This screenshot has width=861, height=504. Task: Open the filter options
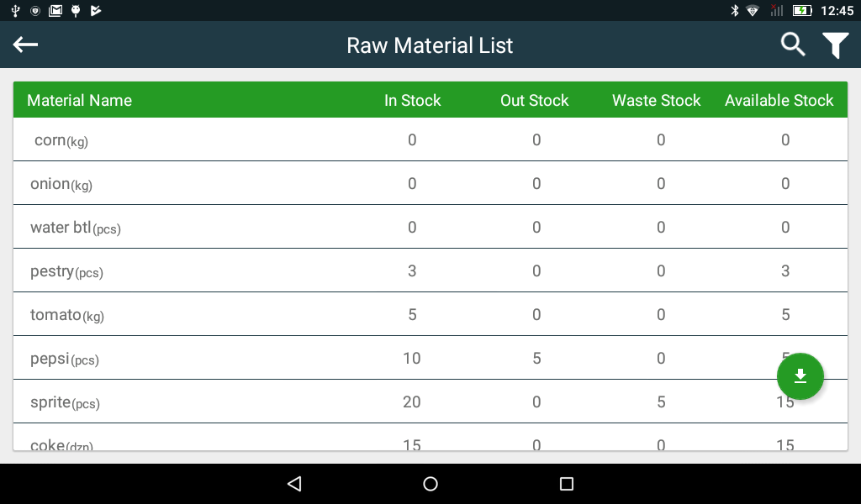click(x=835, y=45)
